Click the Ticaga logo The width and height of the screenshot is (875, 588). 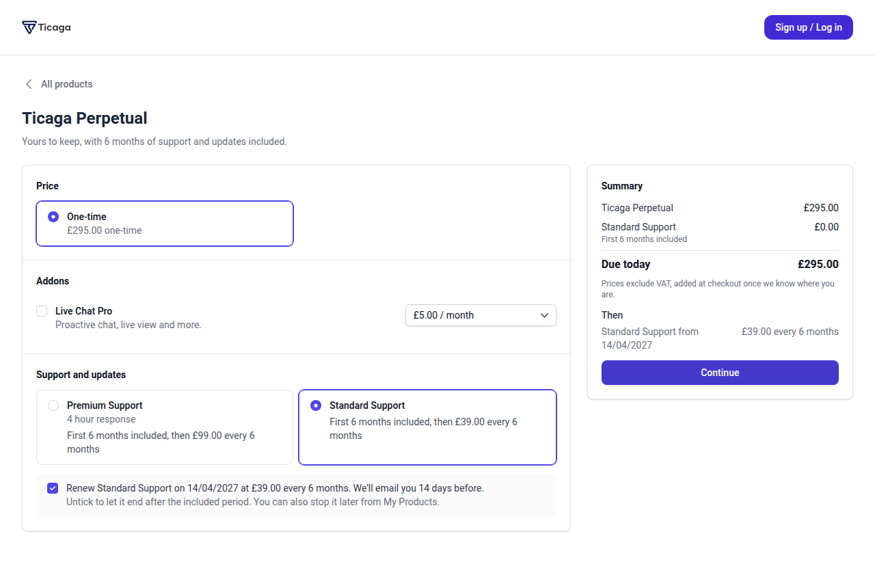coord(46,27)
